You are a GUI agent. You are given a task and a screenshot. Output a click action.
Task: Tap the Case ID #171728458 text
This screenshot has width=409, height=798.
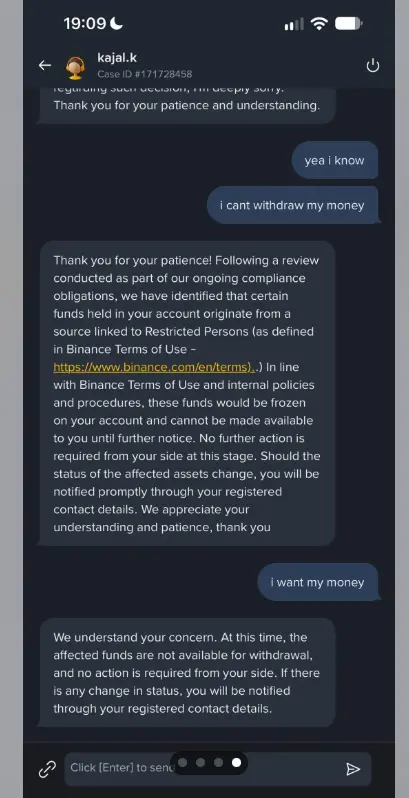tap(145, 74)
